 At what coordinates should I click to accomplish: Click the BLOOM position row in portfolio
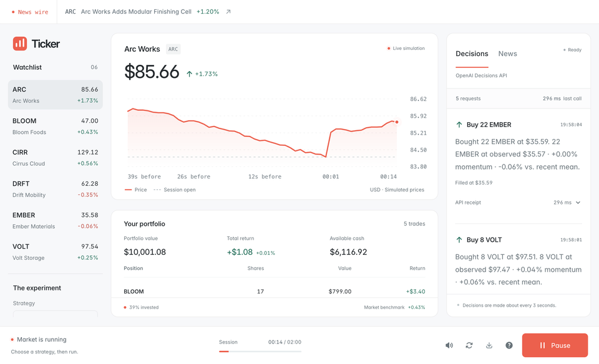click(x=275, y=292)
